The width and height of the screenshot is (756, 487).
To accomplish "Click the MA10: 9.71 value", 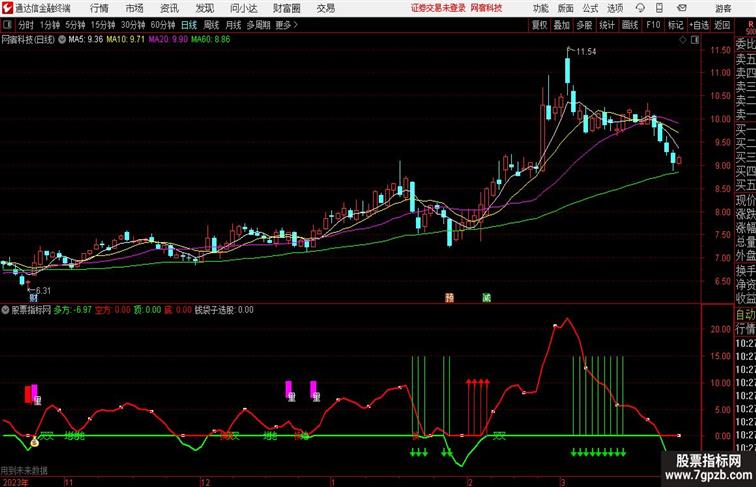I will click(x=125, y=40).
